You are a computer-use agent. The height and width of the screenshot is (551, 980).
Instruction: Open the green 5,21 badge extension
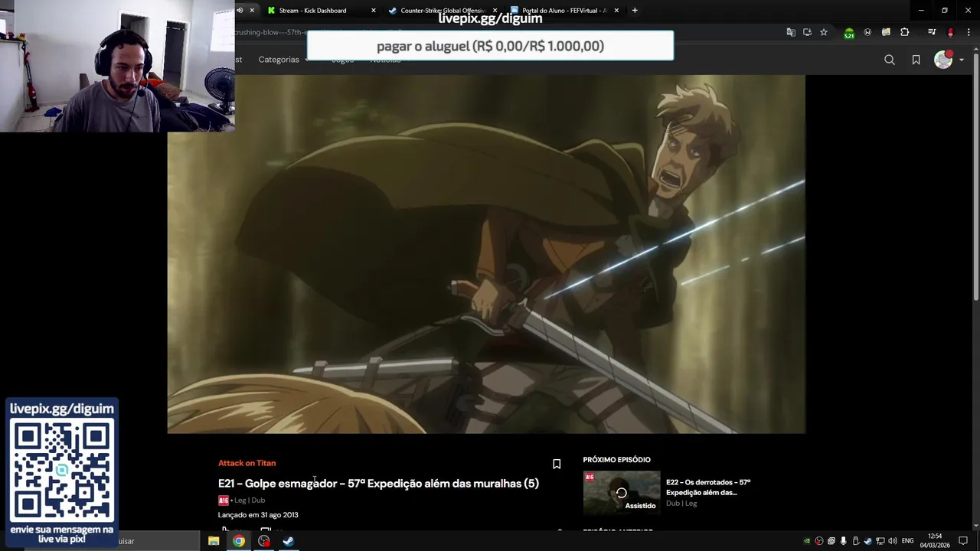click(849, 33)
